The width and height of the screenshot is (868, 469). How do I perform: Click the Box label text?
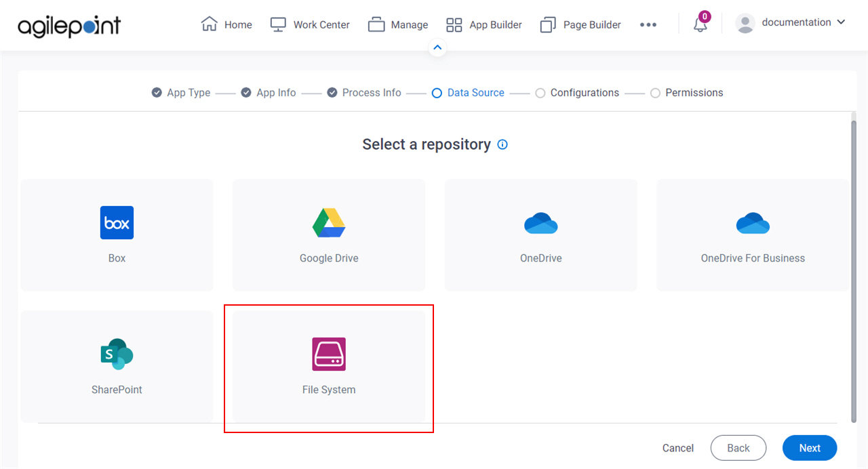coord(117,258)
